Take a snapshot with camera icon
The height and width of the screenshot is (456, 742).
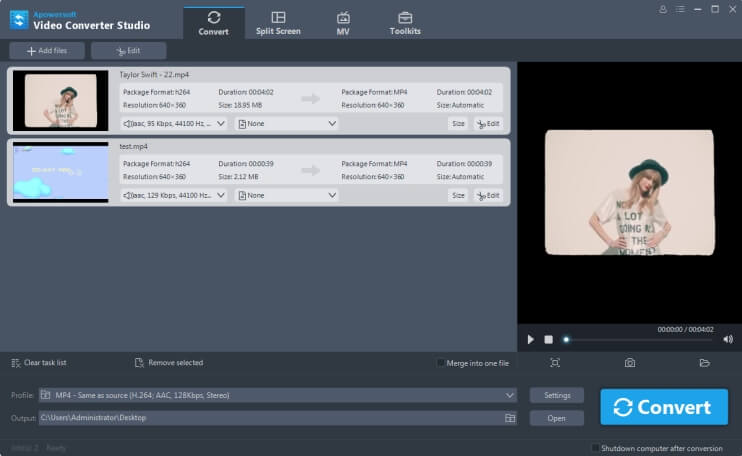(x=629, y=363)
